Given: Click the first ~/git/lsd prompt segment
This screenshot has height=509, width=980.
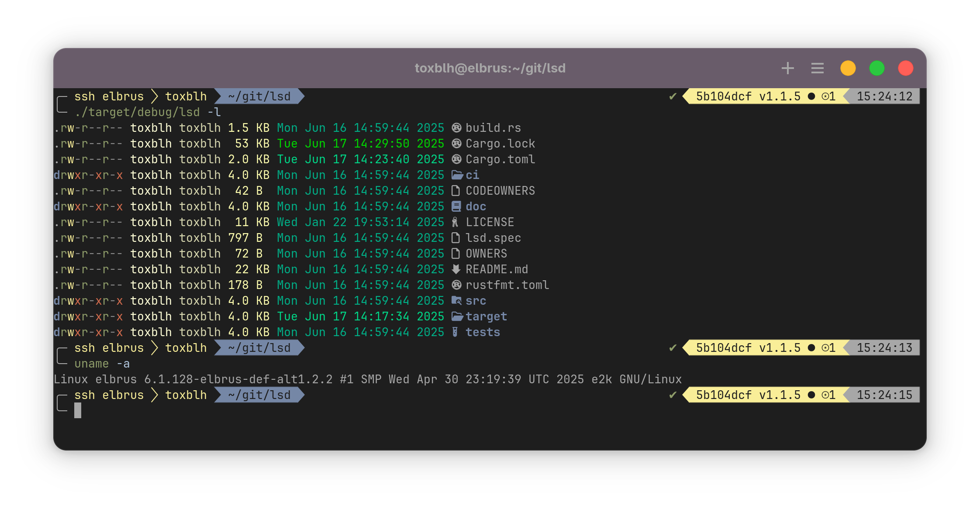Looking at the screenshot, I should point(259,96).
